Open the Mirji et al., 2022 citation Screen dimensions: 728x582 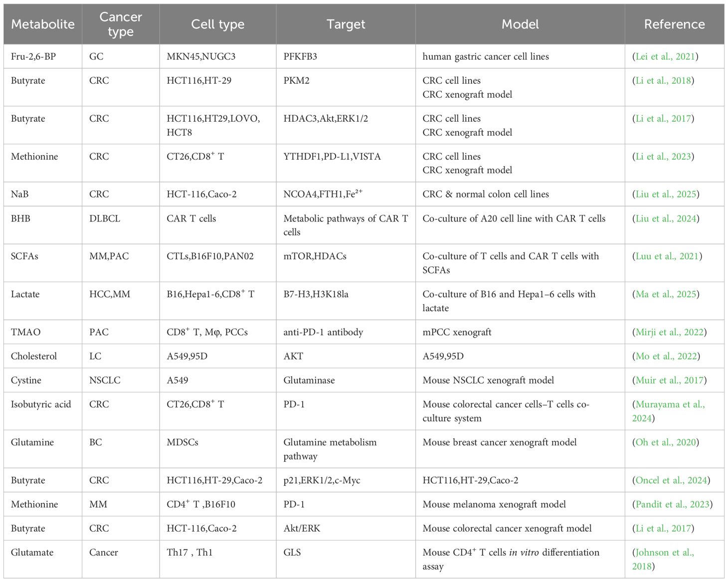(x=670, y=332)
